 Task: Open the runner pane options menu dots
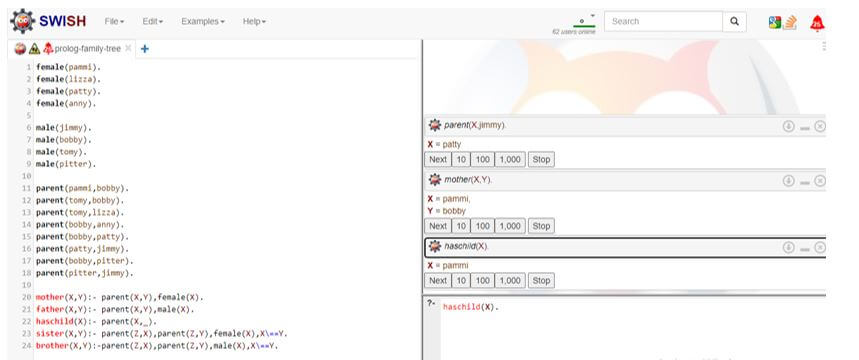pos(823,47)
